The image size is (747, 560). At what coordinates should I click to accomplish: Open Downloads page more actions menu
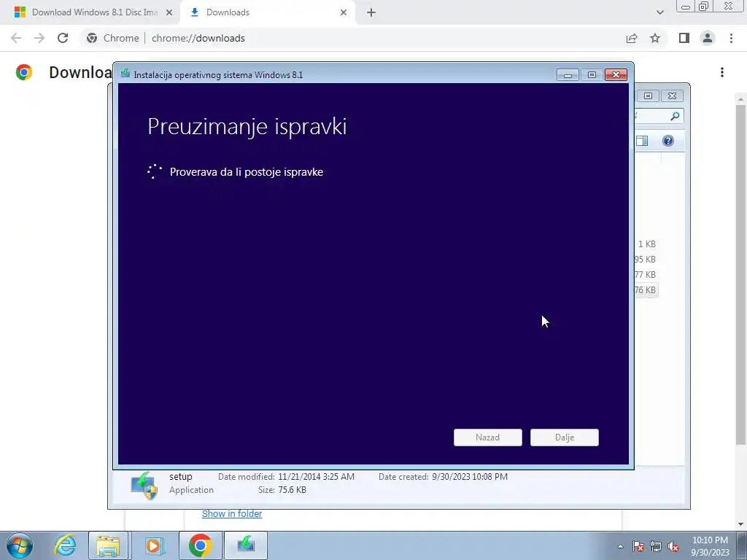click(722, 72)
